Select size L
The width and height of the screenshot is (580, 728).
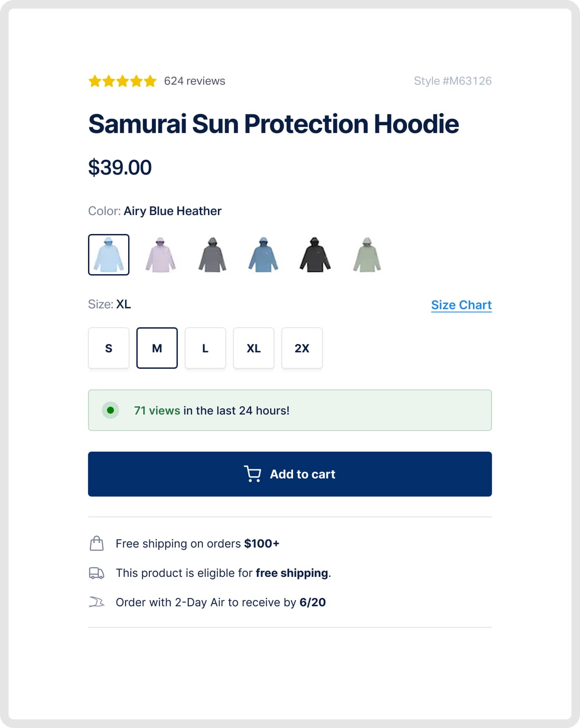(x=205, y=348)
